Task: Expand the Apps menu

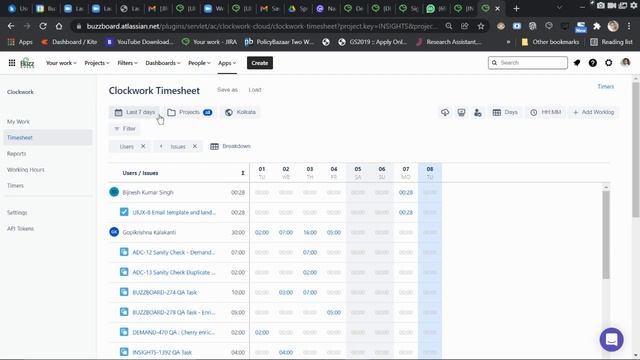Action: click(x=227, y=63)
